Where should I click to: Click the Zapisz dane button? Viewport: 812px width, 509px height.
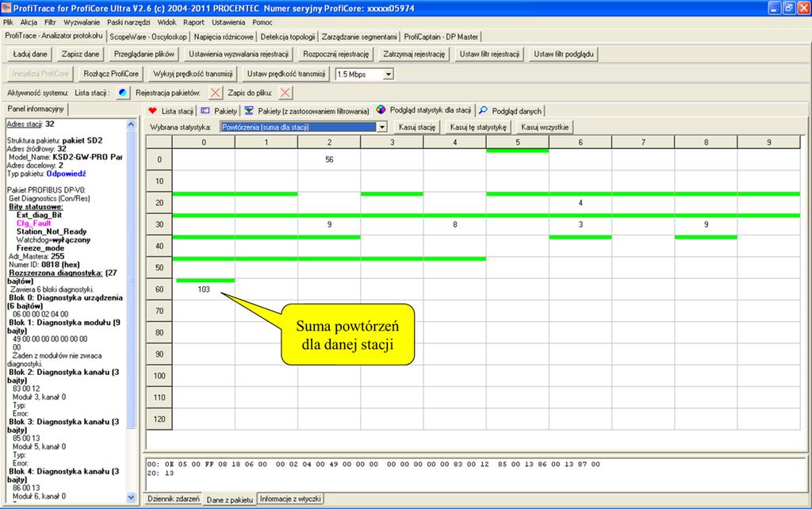[80, 54]
